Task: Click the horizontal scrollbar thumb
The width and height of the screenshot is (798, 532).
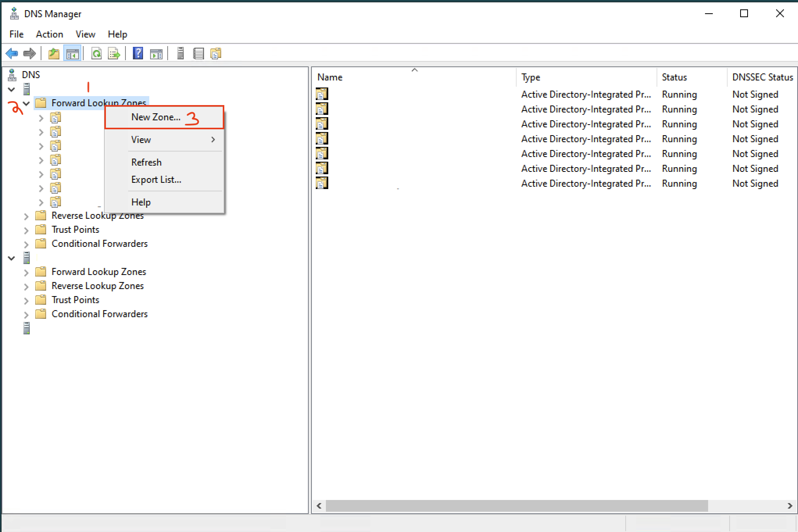Action: point(517,505)
